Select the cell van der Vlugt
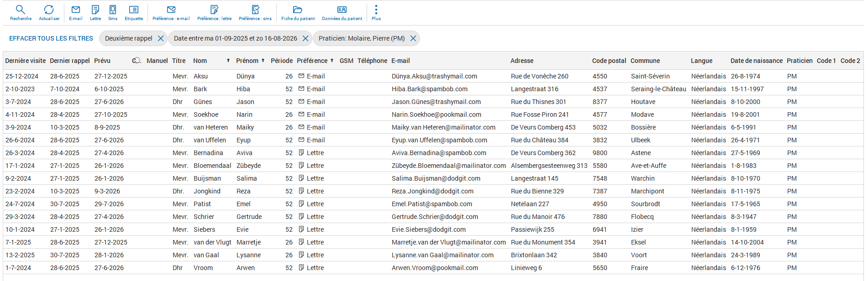Image resolution: width=868 pixels, height=281 pixels. pos(212,242)
